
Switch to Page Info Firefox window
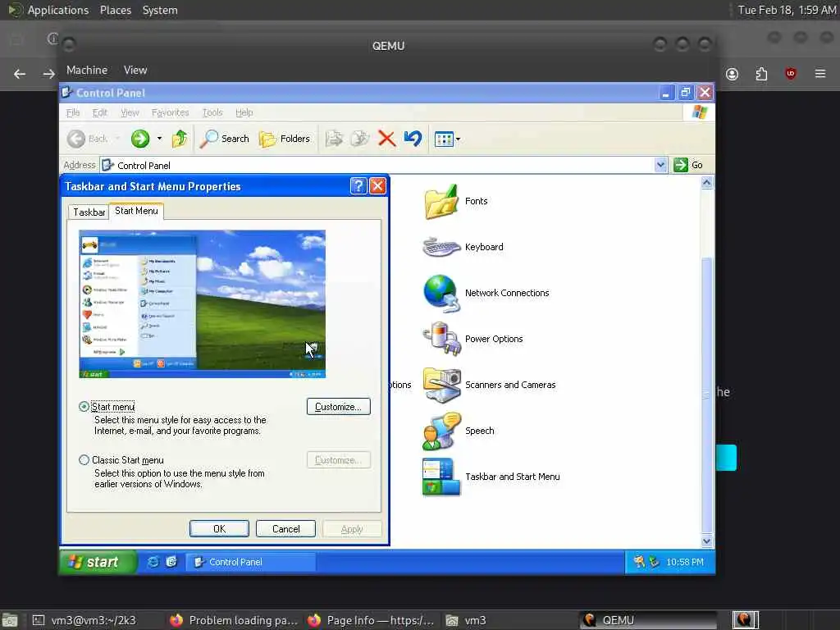(x=371, y=620)
